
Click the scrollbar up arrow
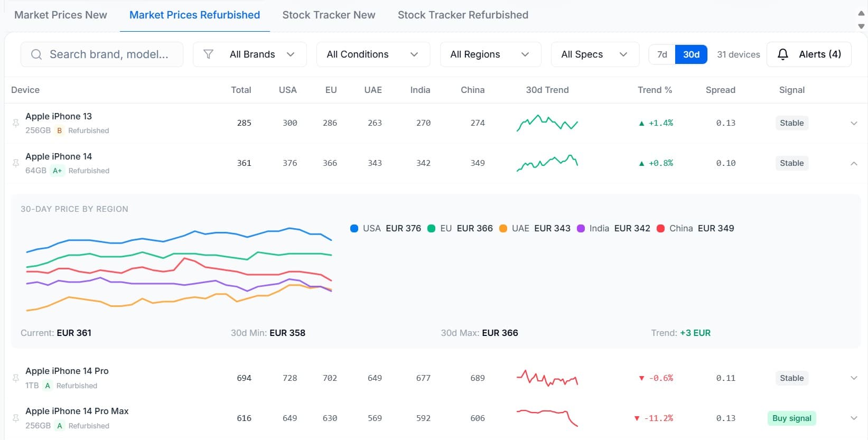click(861, 13)
